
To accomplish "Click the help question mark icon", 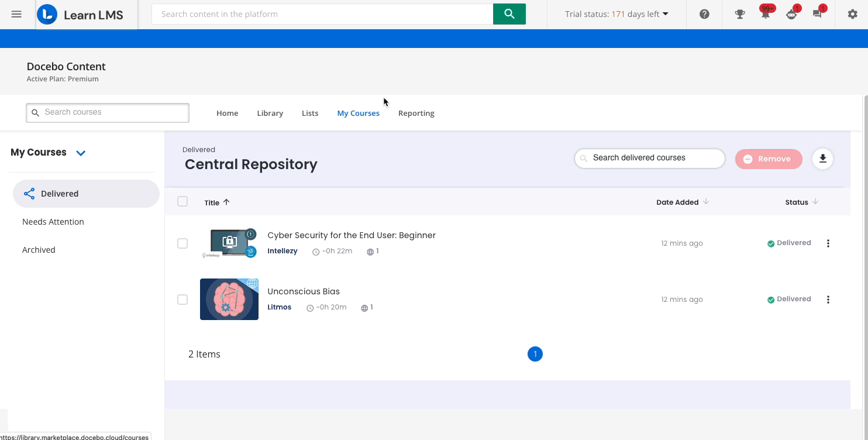I will [x=704, y=14].
